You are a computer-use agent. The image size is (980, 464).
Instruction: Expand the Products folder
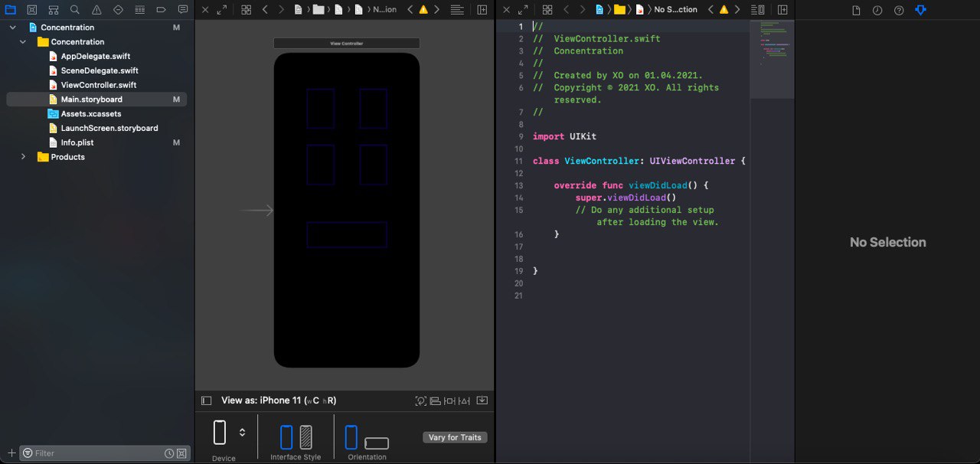(23, 157)
